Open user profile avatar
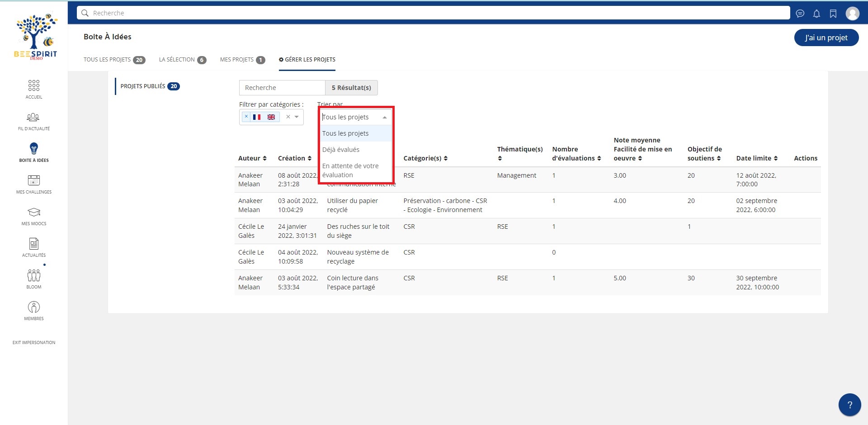Screen dimensions: 868x425 853,14
